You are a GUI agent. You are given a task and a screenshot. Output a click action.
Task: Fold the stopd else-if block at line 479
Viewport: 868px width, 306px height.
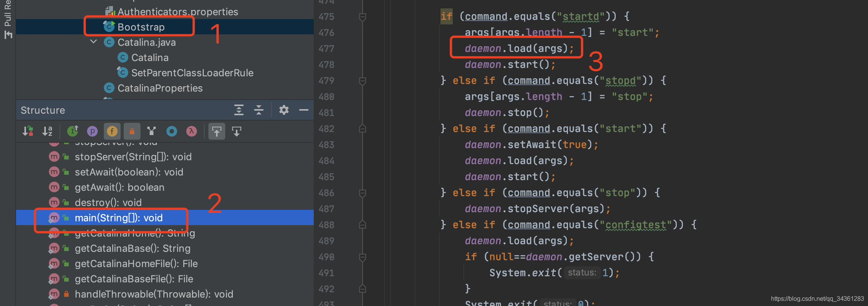tap(363, 81)
